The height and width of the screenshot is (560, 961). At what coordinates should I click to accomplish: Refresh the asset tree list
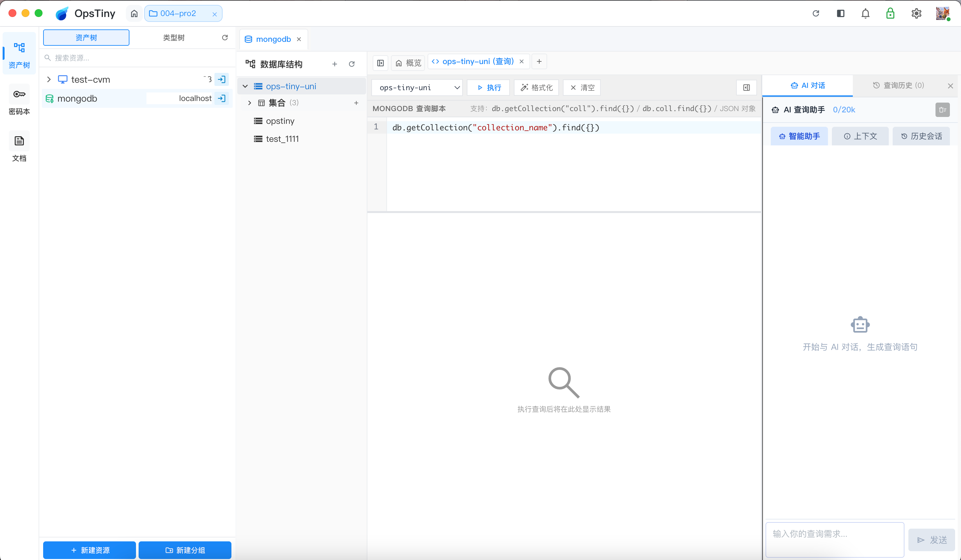coord(225,37)
